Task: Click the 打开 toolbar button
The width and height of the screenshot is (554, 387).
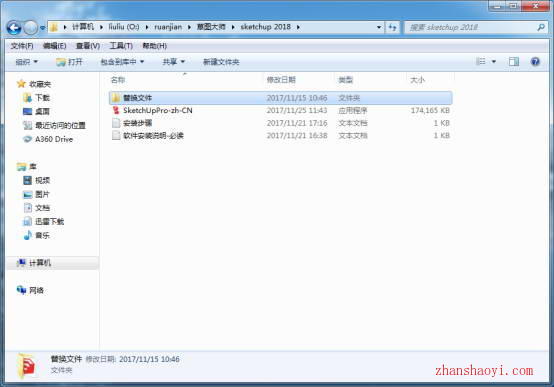Action: point(69,62)
